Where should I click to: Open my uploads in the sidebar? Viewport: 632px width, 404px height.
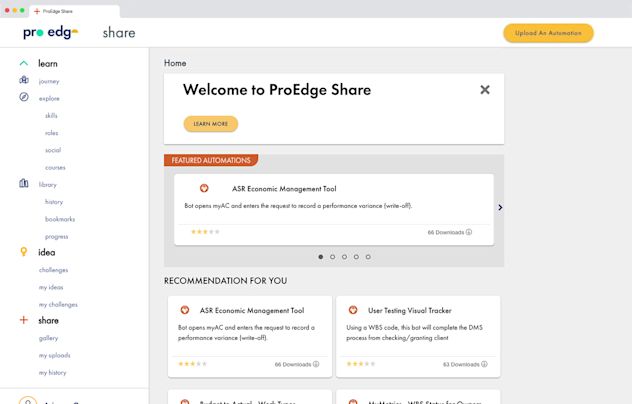click(54, 356)
